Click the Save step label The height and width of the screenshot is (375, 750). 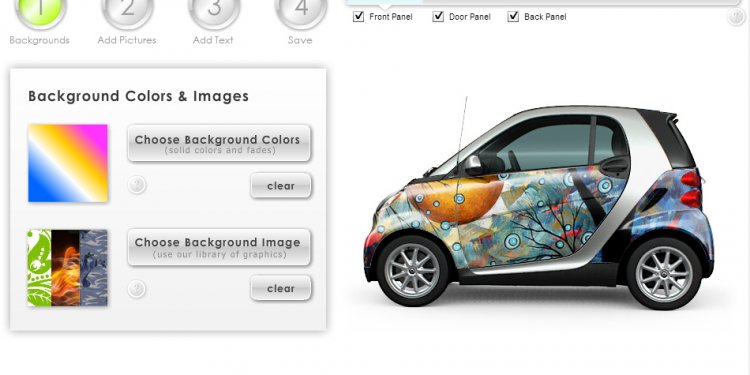(300, 40)
